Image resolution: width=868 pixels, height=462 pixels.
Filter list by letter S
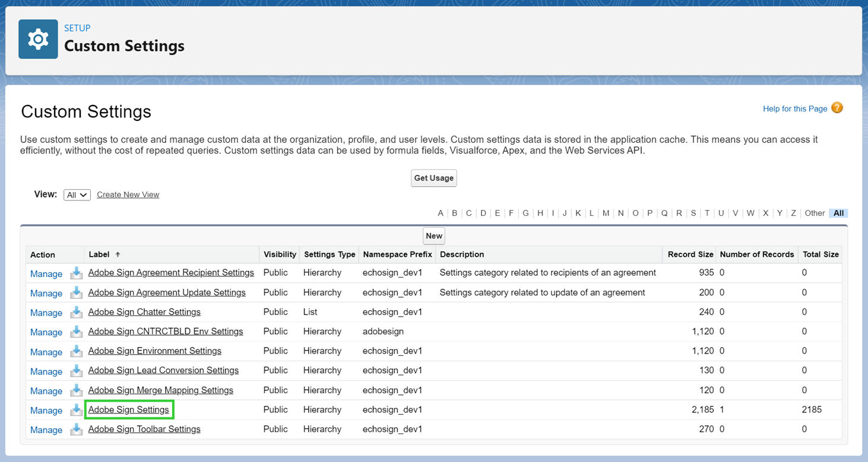pos(693,213)
